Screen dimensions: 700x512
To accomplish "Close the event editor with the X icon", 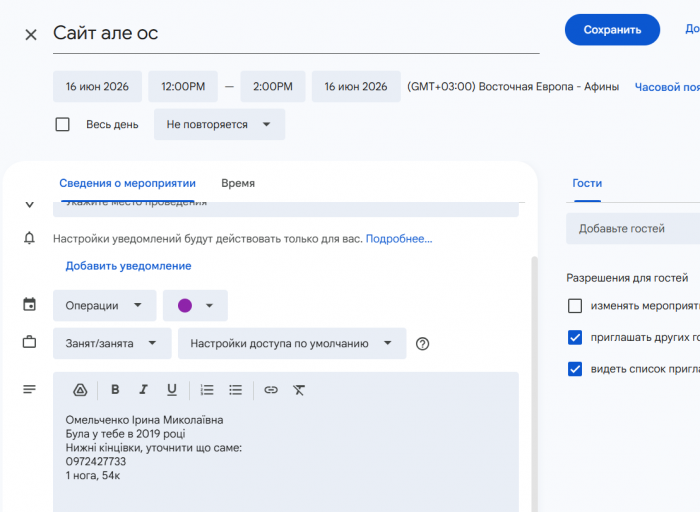I will coord(31,34).
